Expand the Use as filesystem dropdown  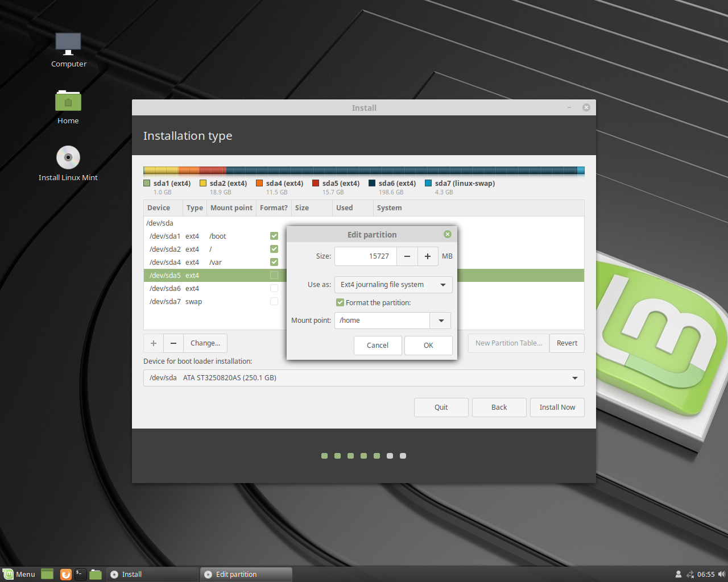tap(394, 285)
